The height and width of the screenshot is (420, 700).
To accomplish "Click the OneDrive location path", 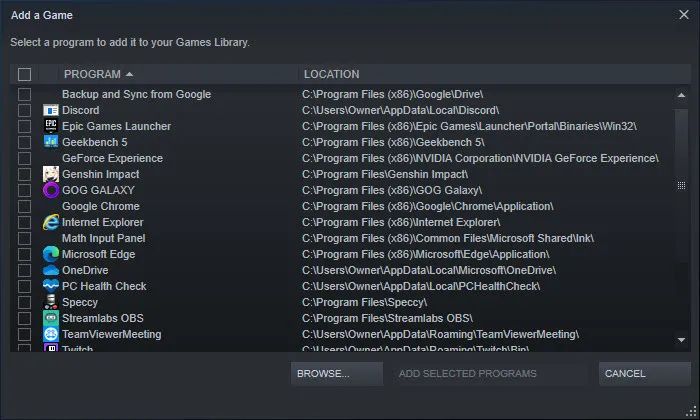I will click(429, 270).
